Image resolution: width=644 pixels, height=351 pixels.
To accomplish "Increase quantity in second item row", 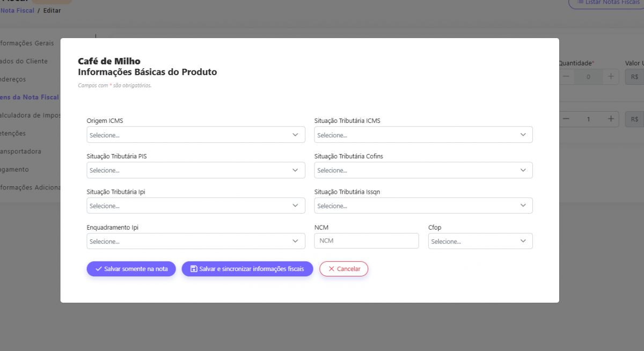I will coord(610,119).
